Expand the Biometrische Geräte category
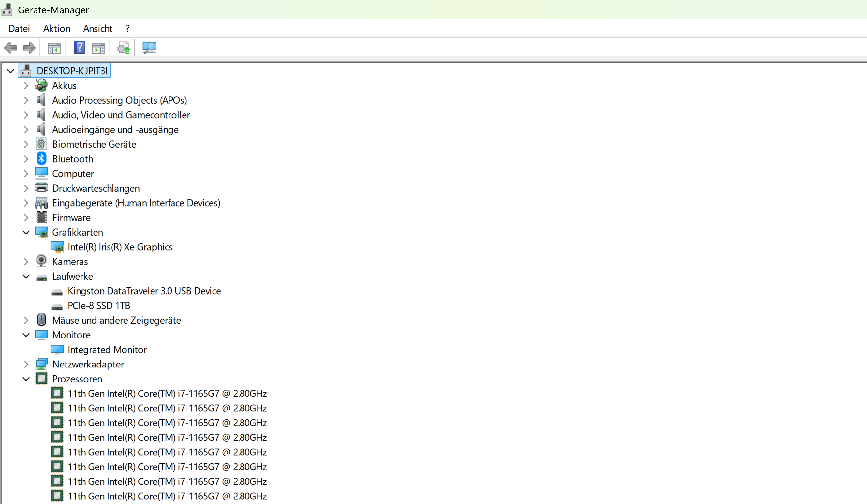This screenshot has height=504, width=867. click(26, 144)
